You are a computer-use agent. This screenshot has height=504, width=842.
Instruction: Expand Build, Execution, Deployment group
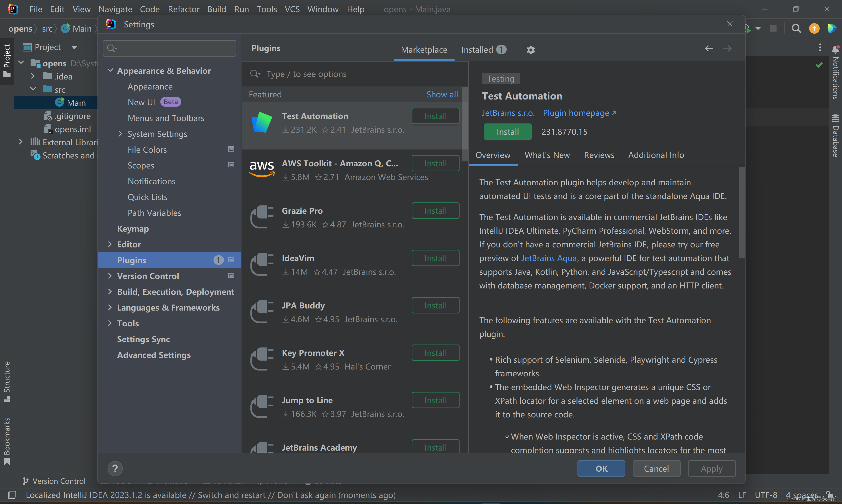(x=110, y=291)
